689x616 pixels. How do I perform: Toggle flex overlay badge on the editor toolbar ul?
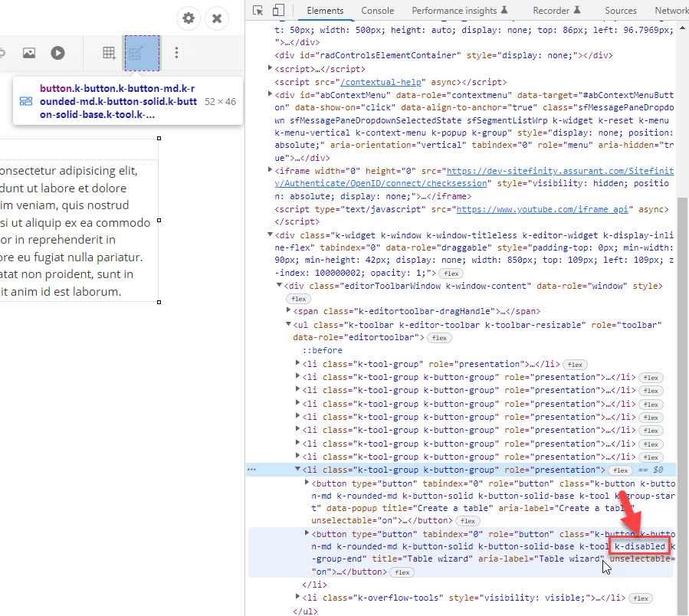[x=438, y=337]
